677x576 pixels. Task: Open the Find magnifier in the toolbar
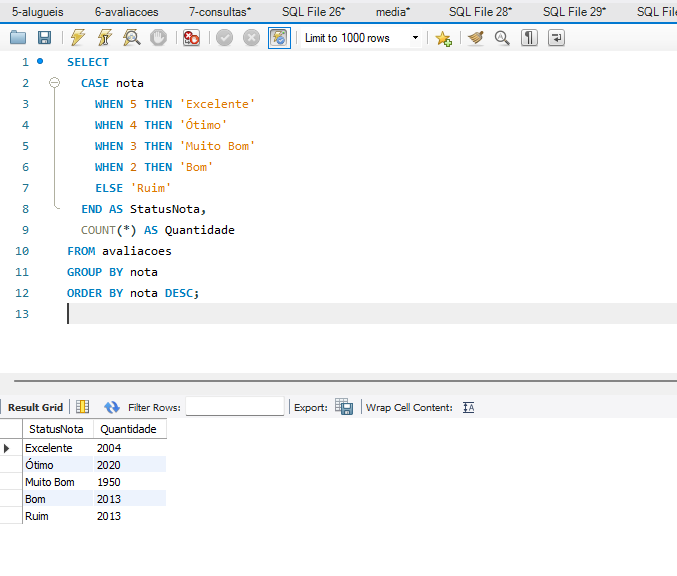[x=502, y=38]
